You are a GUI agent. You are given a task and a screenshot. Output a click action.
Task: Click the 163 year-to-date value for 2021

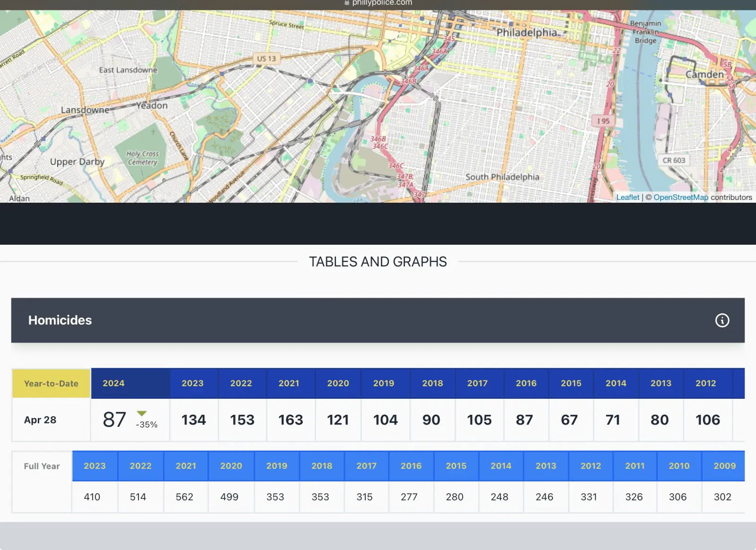tap(290, 420)
